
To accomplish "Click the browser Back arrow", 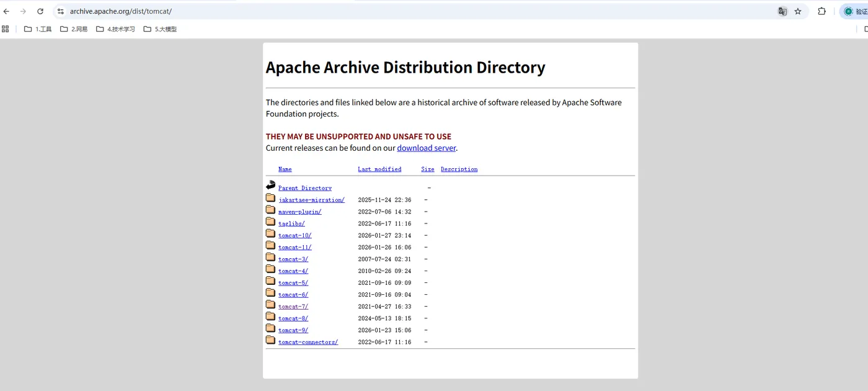I will [x=6, y=11].
